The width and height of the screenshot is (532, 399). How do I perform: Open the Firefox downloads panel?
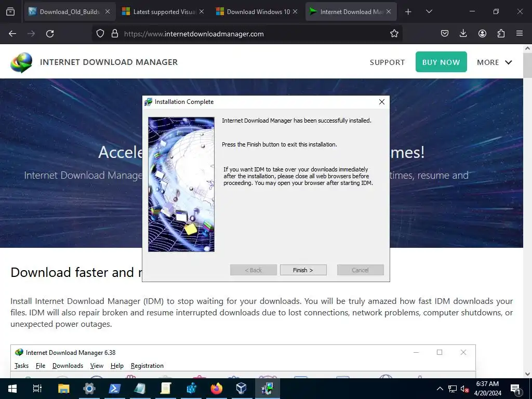coord(463,34)
